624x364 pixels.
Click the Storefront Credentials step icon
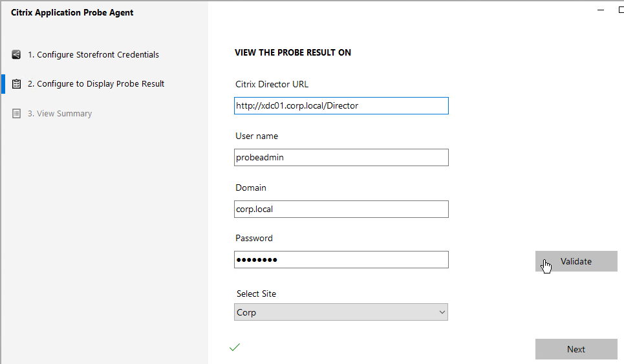pos(16,54)
